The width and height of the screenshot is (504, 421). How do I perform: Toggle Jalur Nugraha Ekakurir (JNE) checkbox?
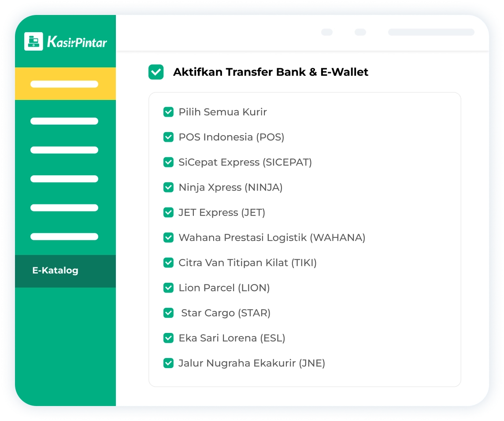168,363
